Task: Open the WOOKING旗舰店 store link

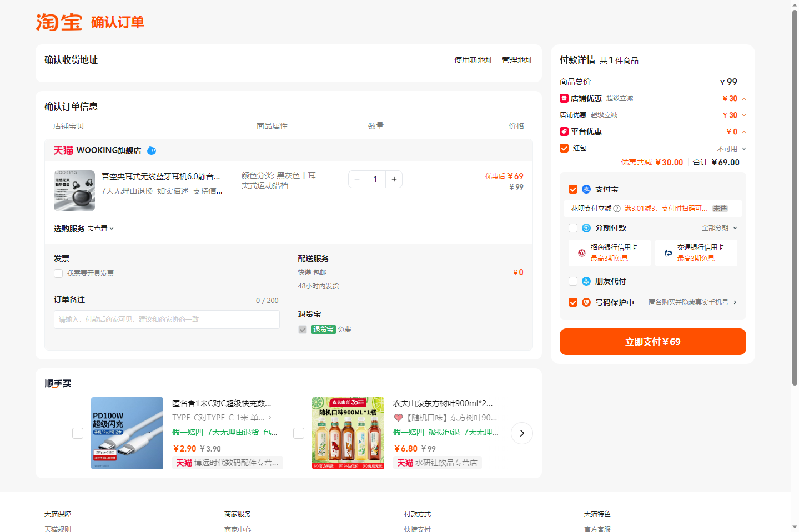Action: pyautogui.click(x=109, y=150)
